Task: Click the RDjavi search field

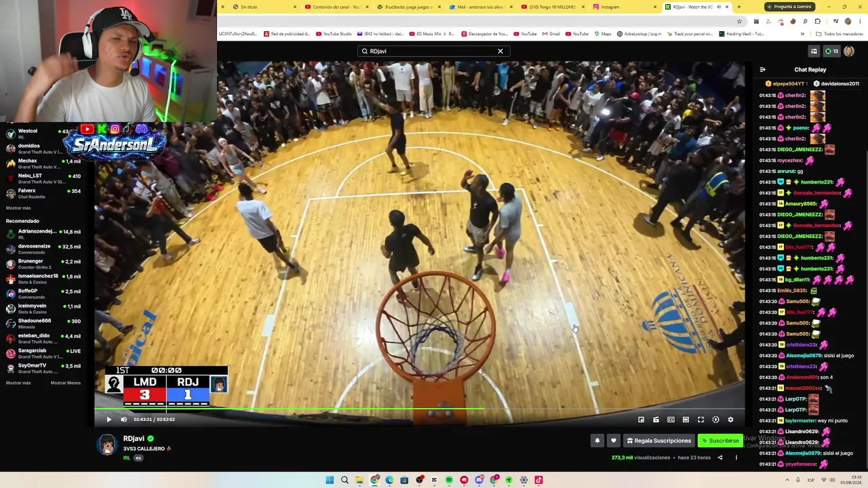Action: [x=433, y=51]
